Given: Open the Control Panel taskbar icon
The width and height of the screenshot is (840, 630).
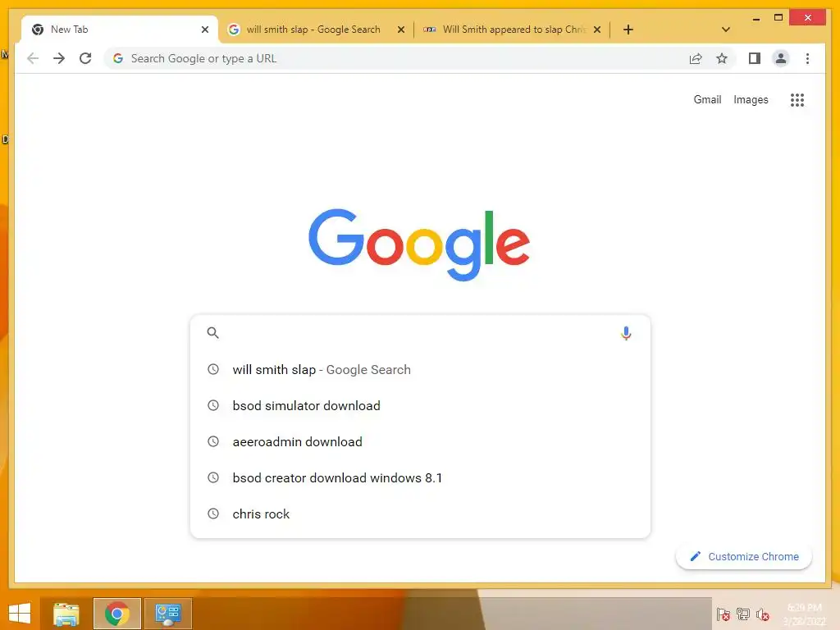Looking at the screenshot, I should 167,614.
